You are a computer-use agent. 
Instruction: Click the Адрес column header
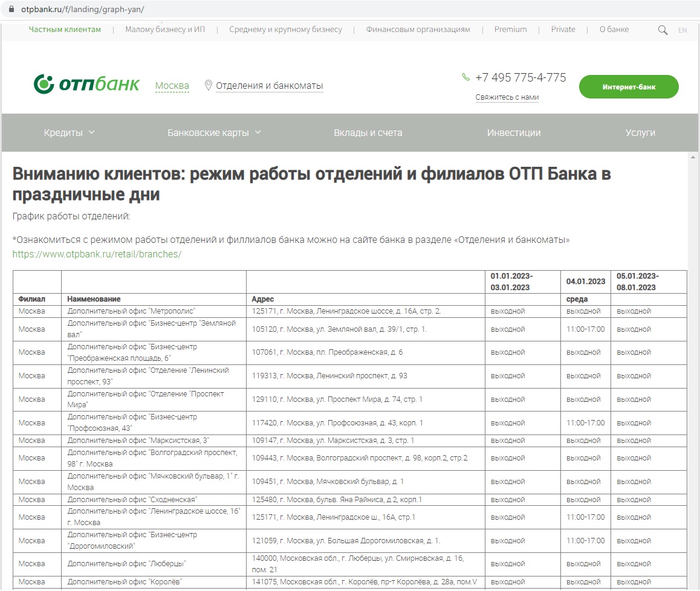[x=262, y=299]
